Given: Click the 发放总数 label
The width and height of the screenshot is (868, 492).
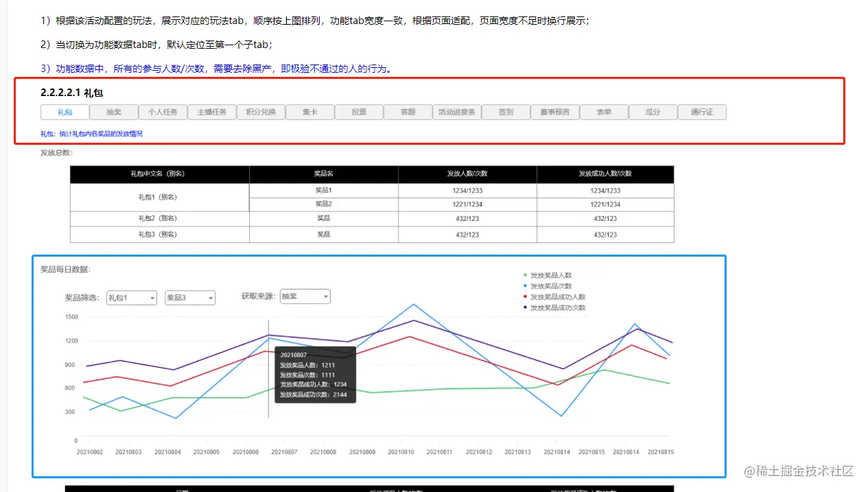Looking at the screenshot, I should (x=56, y=152).
